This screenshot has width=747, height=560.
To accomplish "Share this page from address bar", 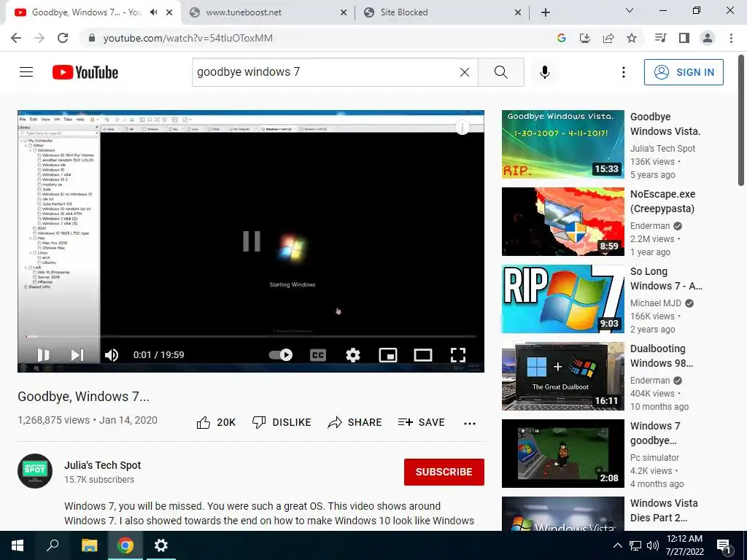I will pos(608,38).
